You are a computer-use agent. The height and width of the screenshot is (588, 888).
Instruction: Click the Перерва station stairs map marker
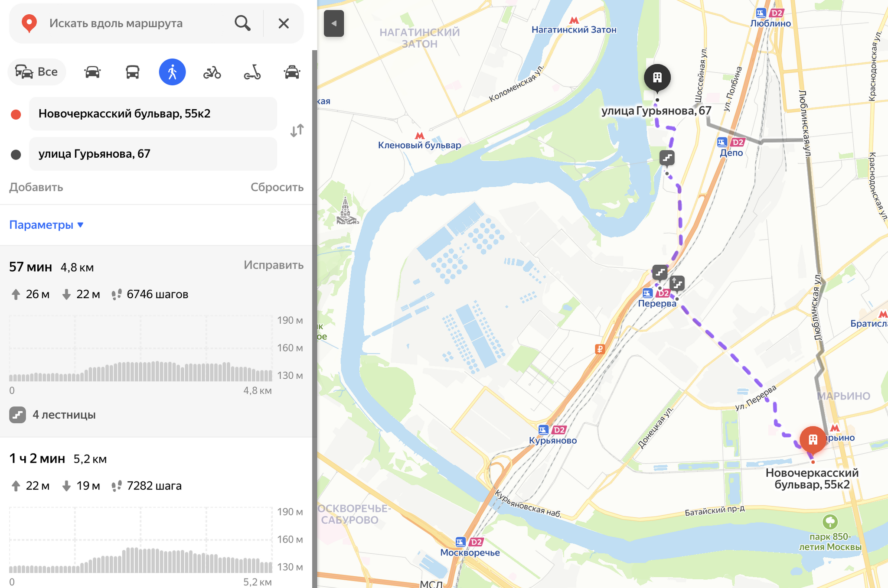click(x=660, y=273)
